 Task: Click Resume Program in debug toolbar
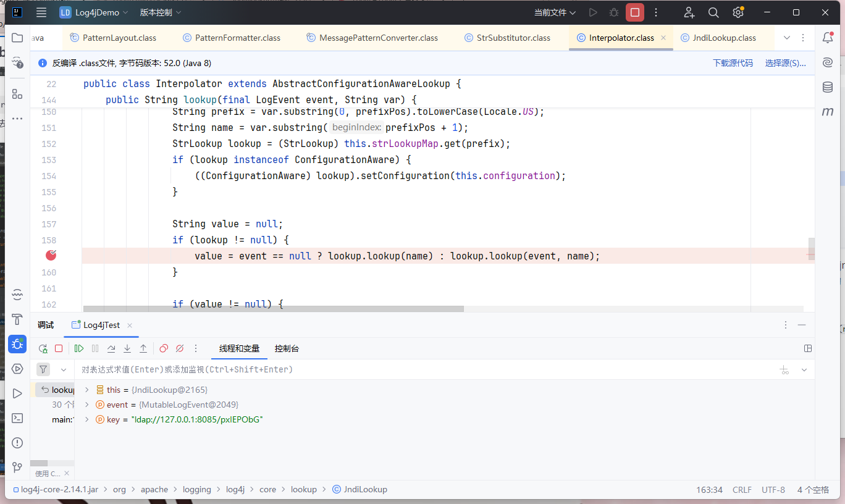[79, 348]
